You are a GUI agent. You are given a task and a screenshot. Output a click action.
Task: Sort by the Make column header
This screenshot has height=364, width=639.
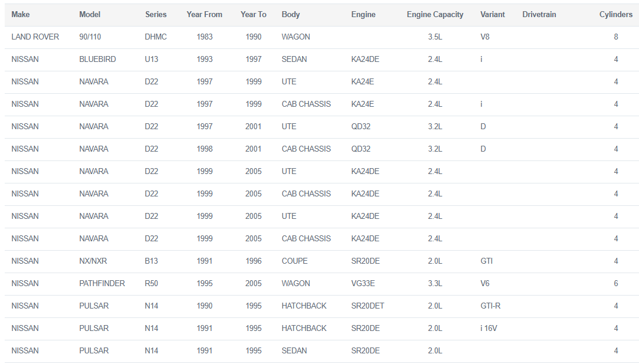pyautogui.click(x=21, y=14)
